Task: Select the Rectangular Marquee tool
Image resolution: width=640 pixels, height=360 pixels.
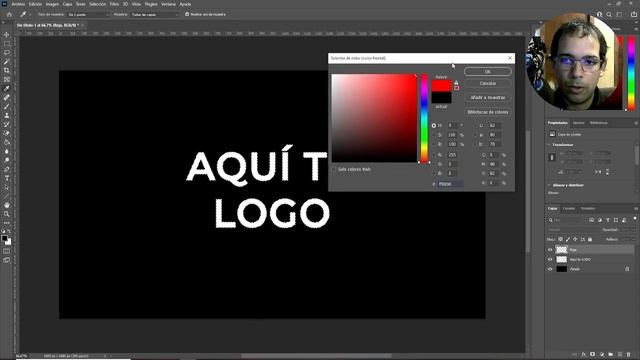Action: point(7,44)
